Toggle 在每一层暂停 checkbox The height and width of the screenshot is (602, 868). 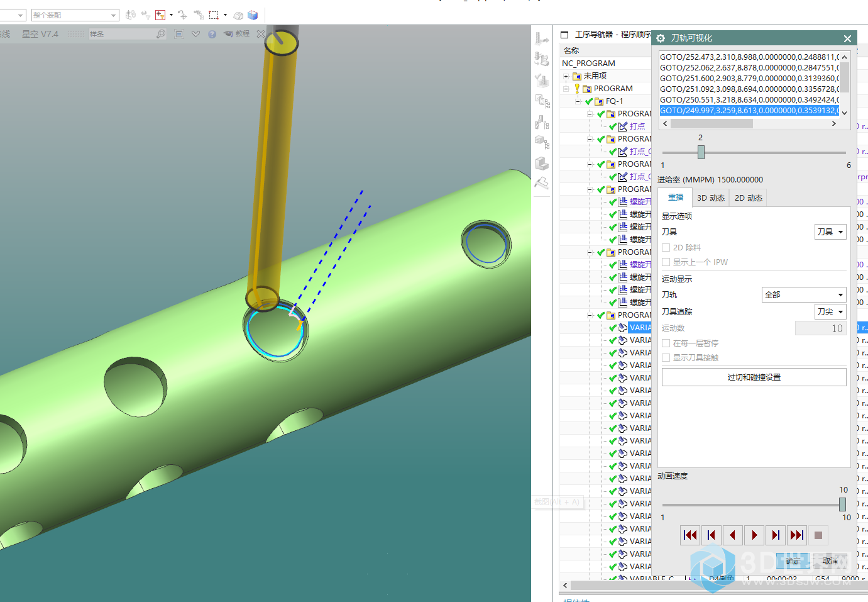666,343
